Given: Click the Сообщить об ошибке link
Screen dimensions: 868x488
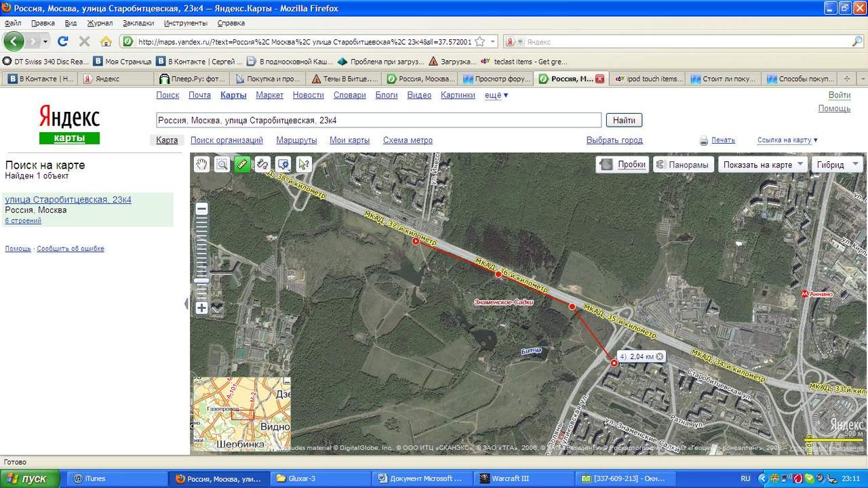Looking at the screenshot, I should (71, 249).
